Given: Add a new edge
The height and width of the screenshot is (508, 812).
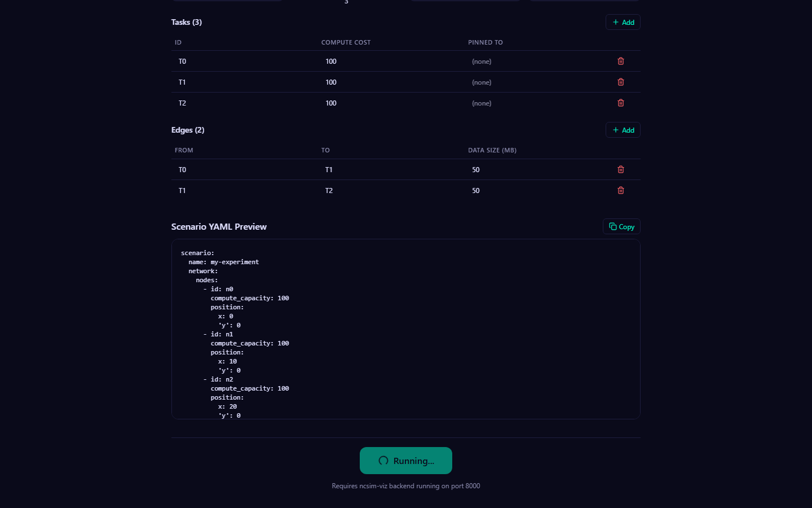Looking at the screenshot, I should click(623, 130).
